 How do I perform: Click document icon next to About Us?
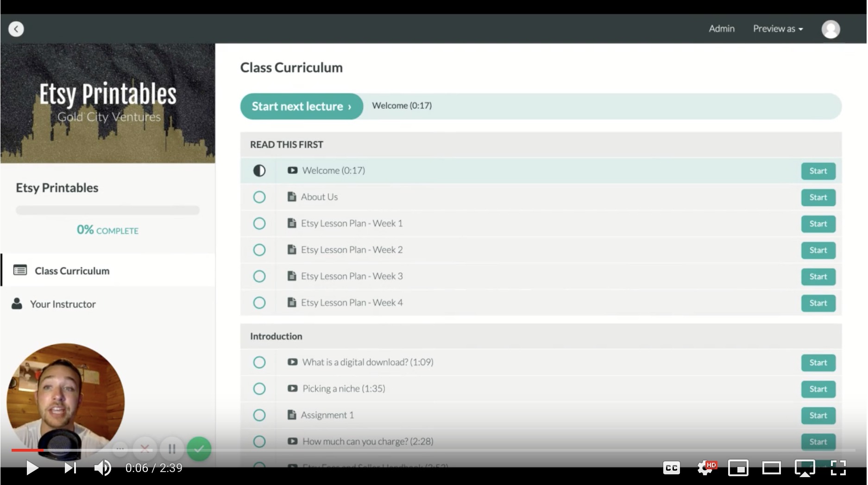pyautogui.click(x=292, y=197)
